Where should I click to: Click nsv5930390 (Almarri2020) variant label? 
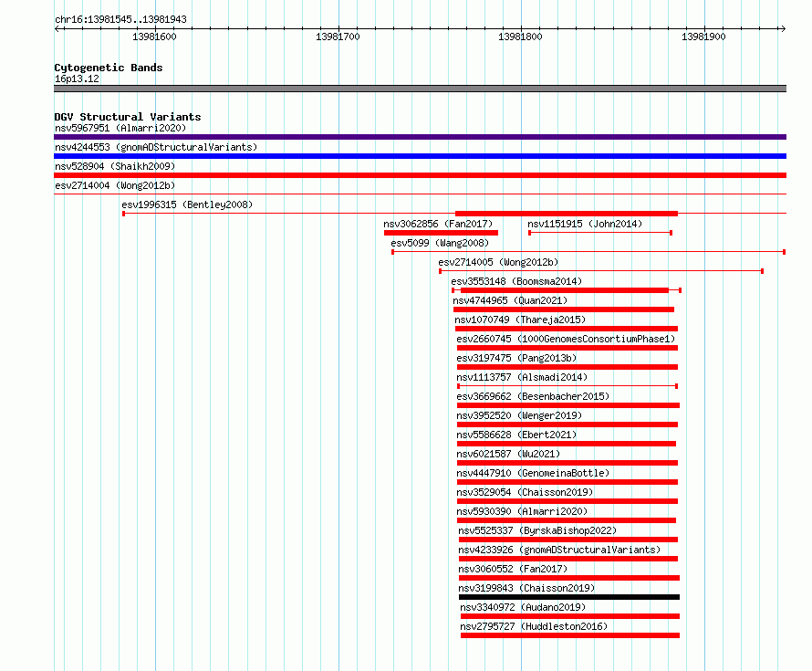coord(522,511)
